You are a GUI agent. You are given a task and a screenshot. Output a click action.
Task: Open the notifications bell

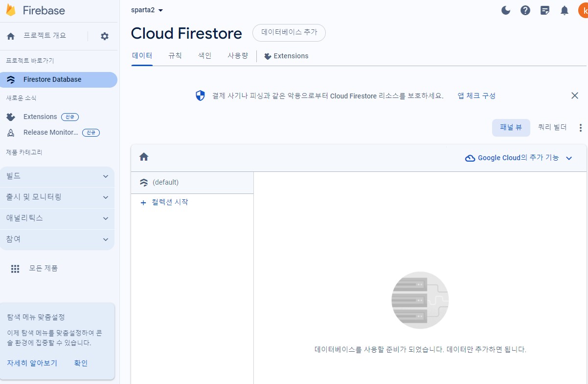[x=565, y=10]
